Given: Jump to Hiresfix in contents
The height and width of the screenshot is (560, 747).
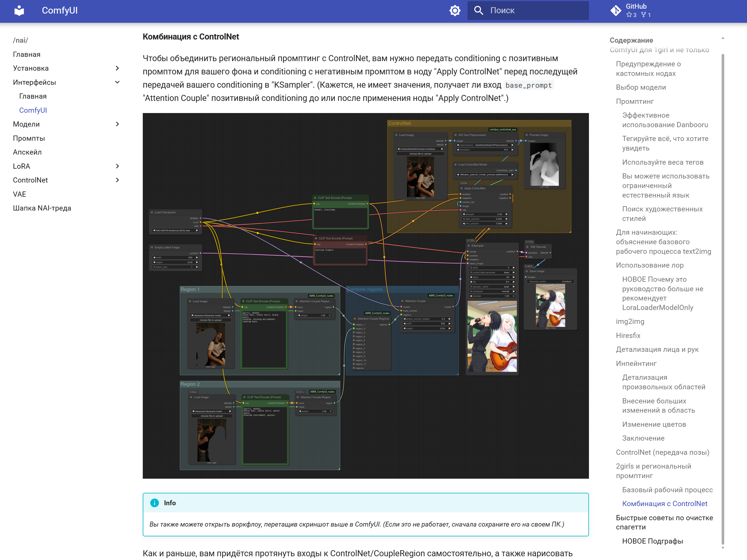Looking at the screenshot, I should tap(628, 336).
